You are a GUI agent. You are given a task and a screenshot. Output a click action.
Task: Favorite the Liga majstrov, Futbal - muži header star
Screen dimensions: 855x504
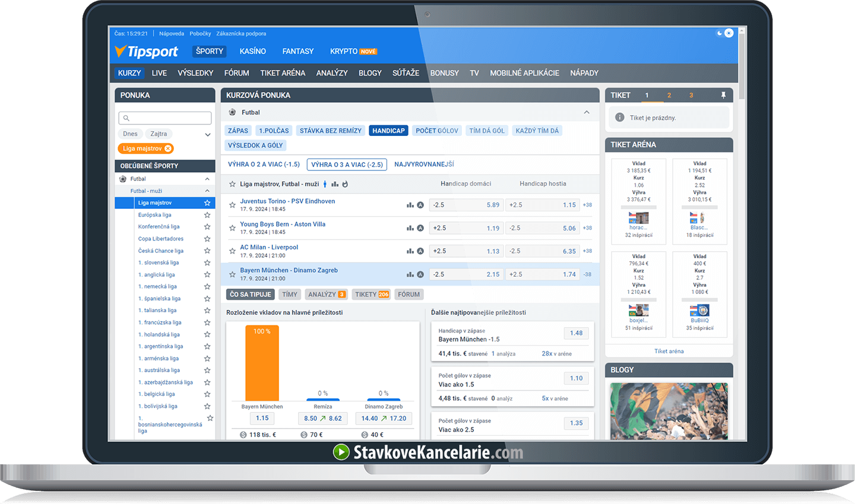pos(232,184)
